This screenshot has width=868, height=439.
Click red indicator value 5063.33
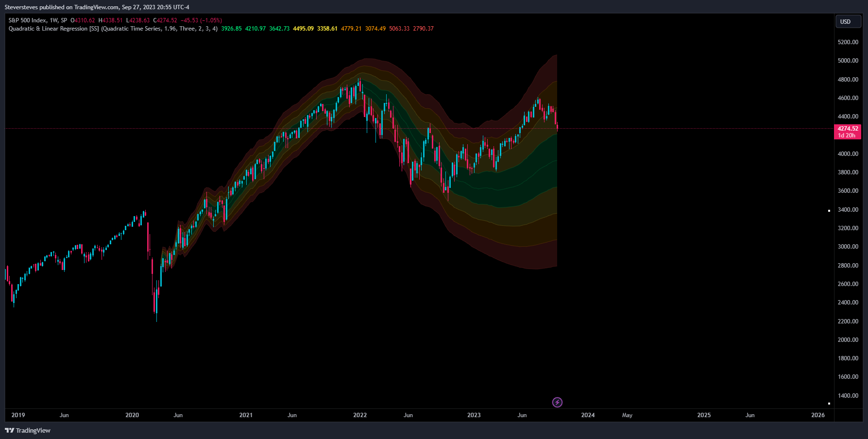[x=399, y=29]
